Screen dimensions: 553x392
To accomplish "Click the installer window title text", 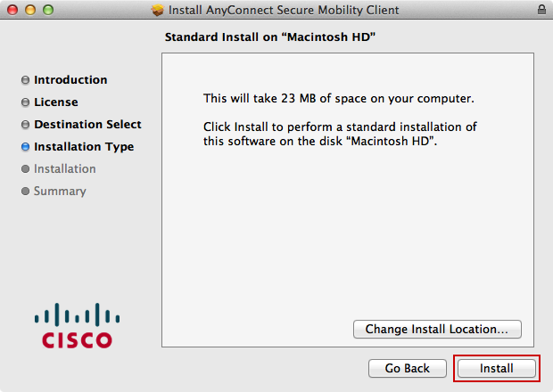I will point(285,10).
